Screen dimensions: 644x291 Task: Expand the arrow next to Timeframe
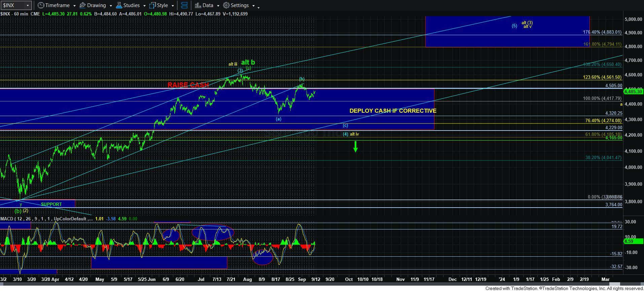74,6
